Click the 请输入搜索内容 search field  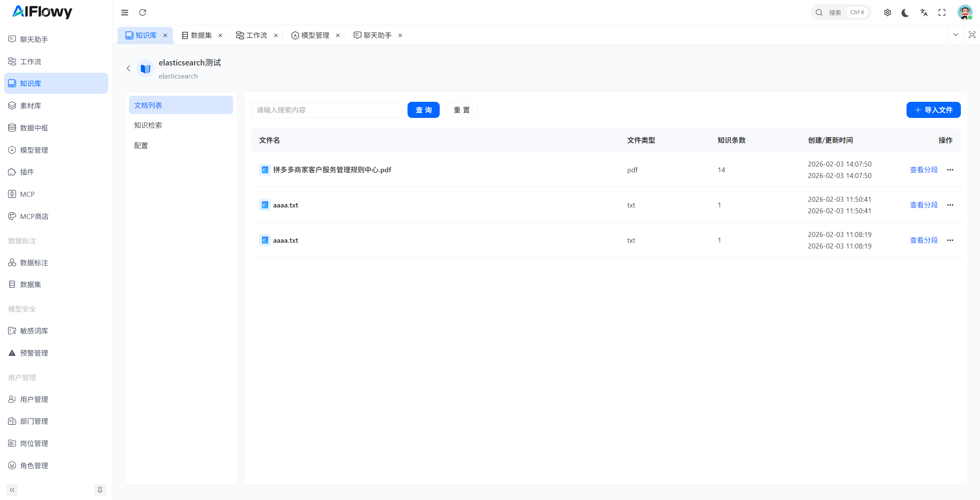[326, 110]
